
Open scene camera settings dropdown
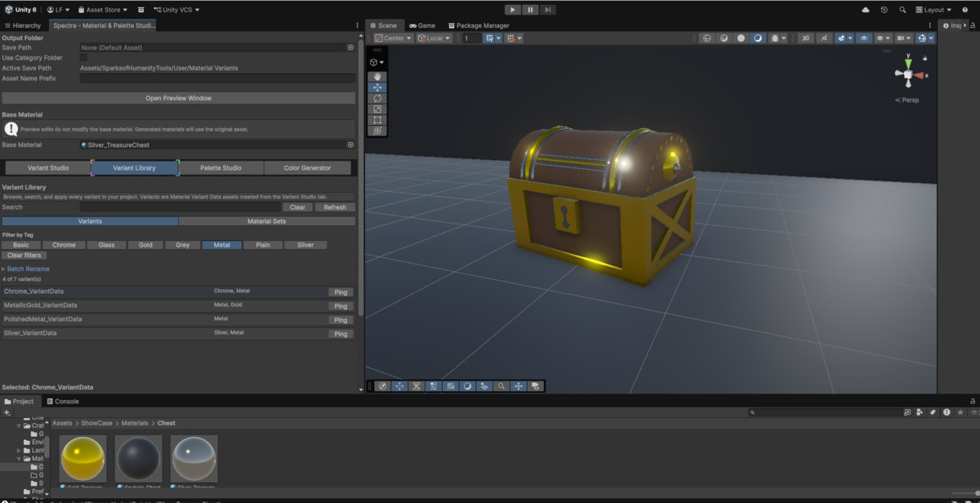904,38
